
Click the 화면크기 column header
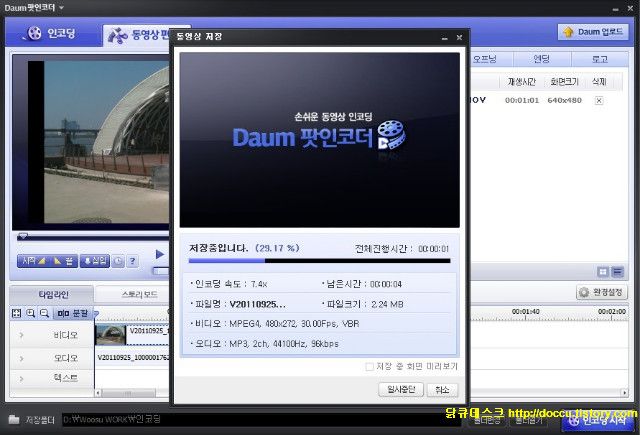click(x=564, y=82)
